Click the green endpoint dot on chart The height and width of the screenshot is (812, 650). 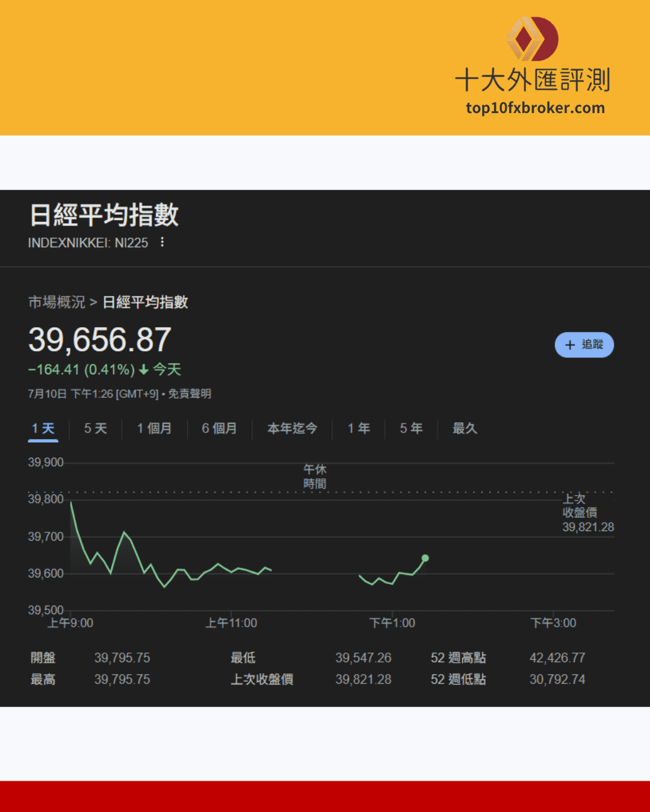[425, 558]
